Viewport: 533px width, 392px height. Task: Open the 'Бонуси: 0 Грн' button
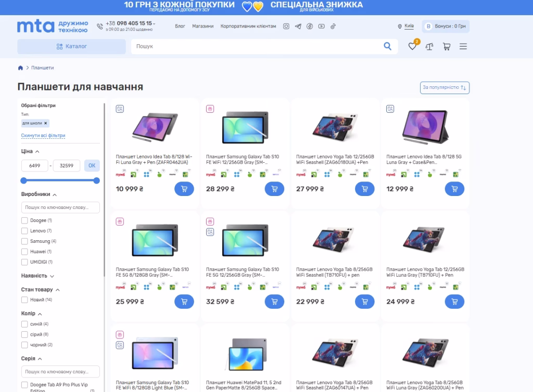point(446,26)
